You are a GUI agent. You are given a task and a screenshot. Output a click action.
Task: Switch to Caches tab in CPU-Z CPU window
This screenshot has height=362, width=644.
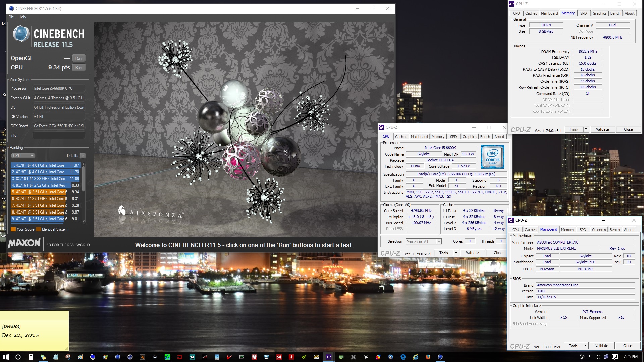click(401, 137)
